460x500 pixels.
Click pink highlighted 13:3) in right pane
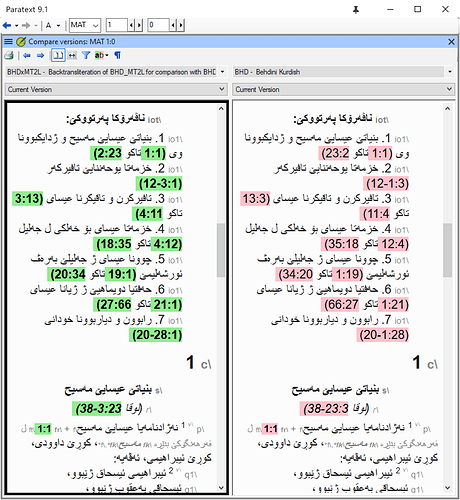(255, 199)
